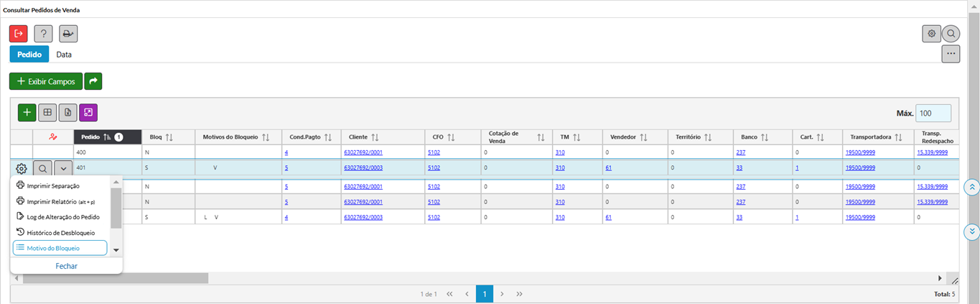Choose Imprimir Separação from the context menu

click(x=52, y=186)
